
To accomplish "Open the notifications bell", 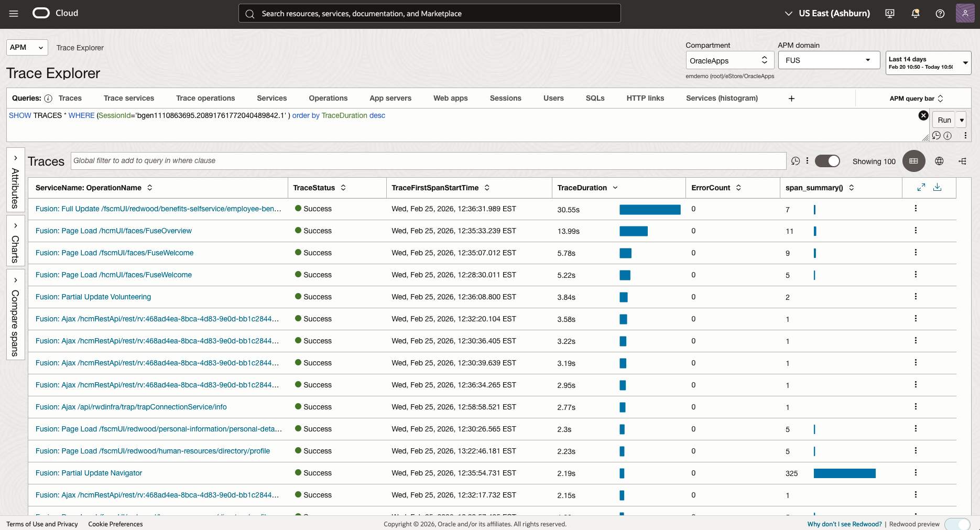I will click(915, 14).
